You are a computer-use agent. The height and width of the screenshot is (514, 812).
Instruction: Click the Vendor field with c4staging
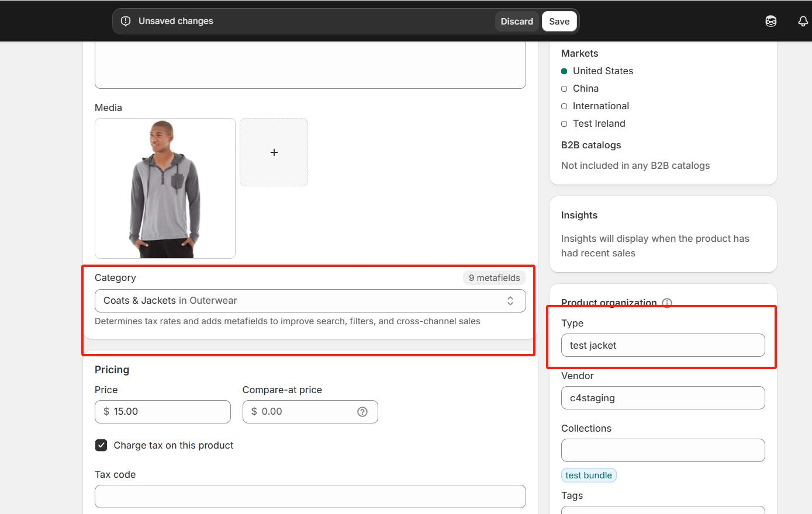click(x=662, y=398)
